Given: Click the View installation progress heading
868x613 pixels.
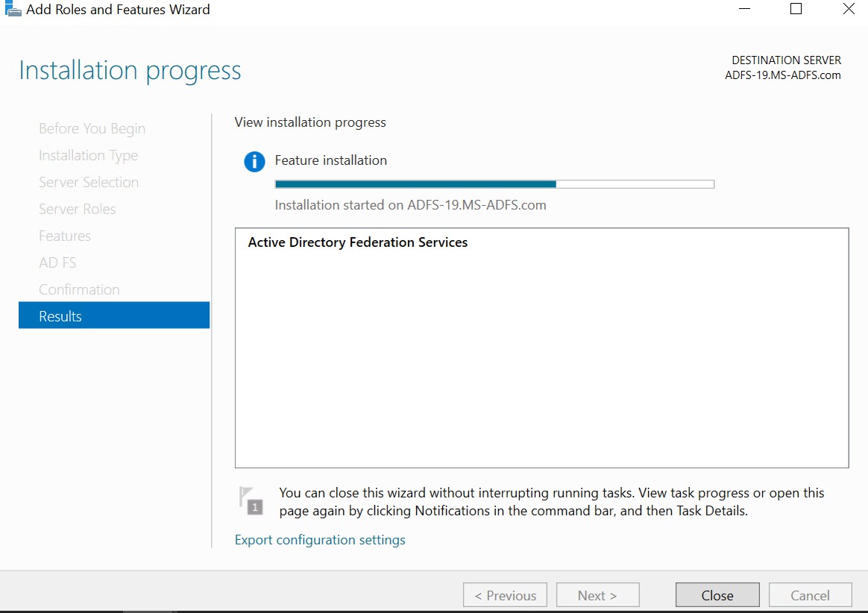Looking at the screenshot, I should pyautogui.click(x=310, y=122).
